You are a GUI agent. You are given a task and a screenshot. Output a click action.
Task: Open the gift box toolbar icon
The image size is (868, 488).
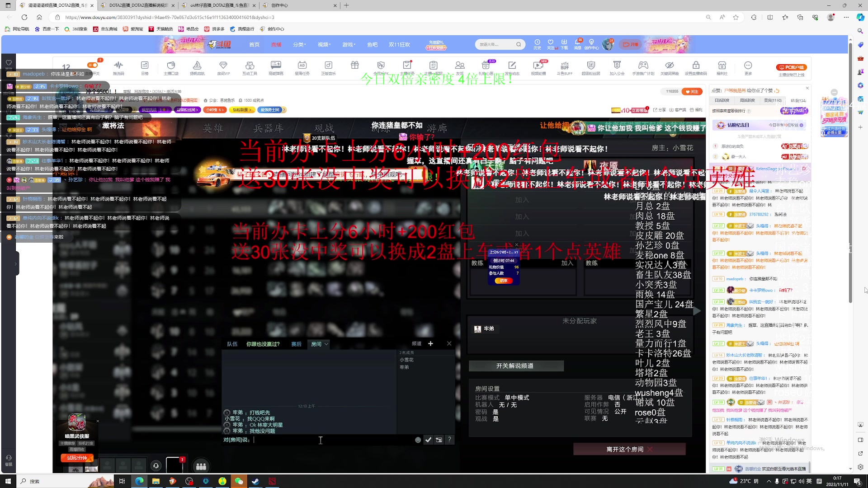(355, 66)
